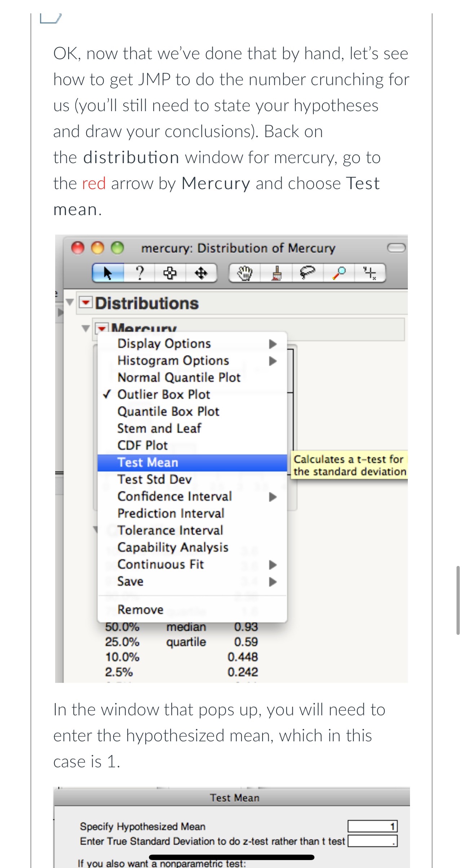
Task: Select the magnifier zoom tool
Action: (x=339, y=273)
